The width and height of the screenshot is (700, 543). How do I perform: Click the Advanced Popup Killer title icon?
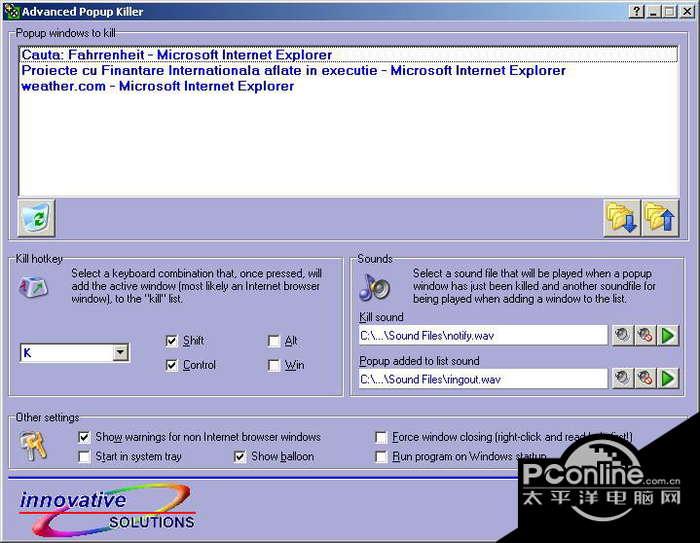(11, 11)
